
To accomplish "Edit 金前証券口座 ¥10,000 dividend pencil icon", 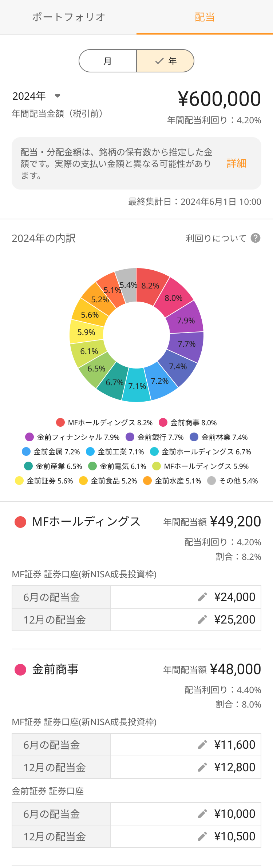I will tap(202, 814).
